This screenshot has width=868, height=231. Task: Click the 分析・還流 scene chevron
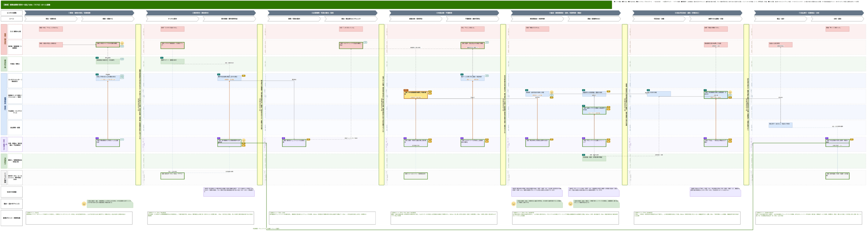(x=837, y=19)
